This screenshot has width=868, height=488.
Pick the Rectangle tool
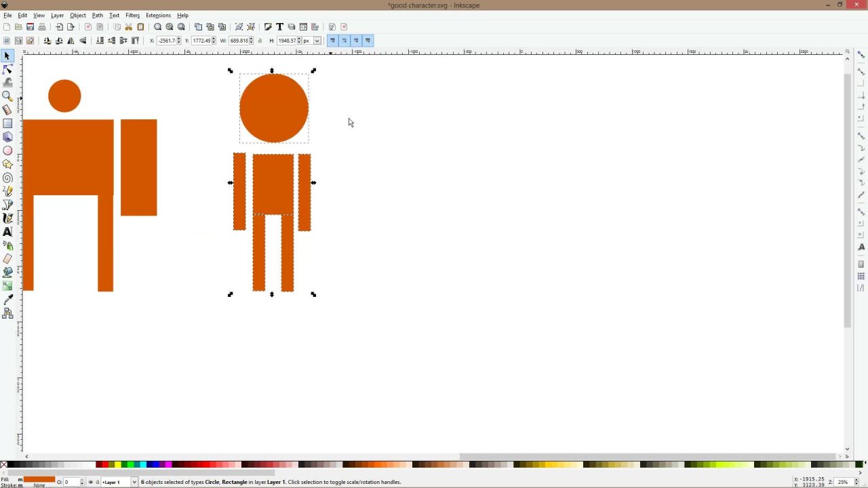coord(7,123)
